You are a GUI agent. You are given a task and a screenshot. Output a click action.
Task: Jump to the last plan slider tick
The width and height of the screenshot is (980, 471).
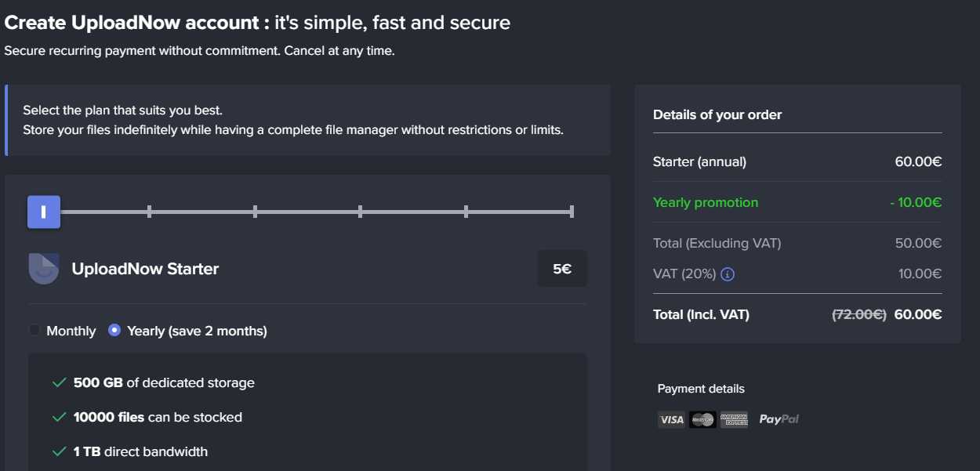tap(572, 212)
